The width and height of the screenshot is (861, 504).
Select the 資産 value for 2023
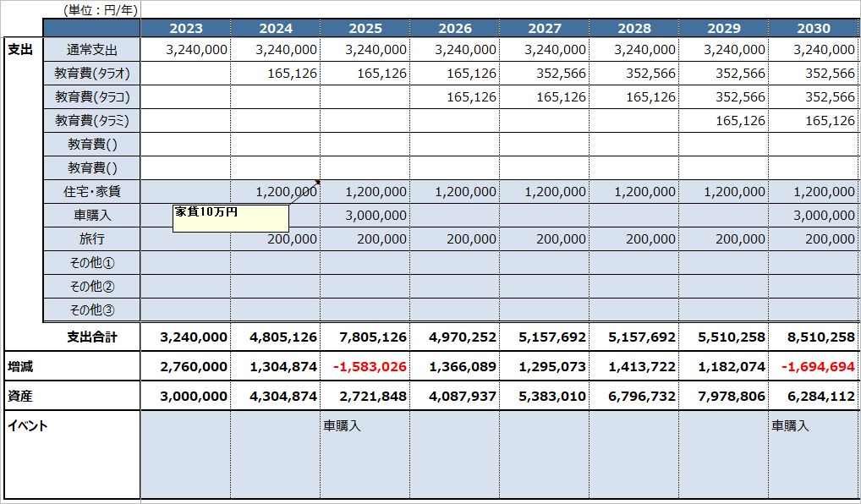186,396
